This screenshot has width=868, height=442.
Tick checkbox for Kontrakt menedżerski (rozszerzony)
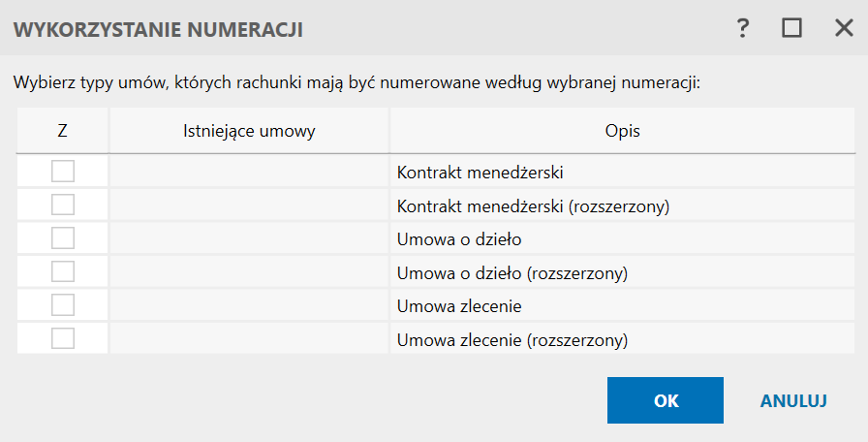63,205
